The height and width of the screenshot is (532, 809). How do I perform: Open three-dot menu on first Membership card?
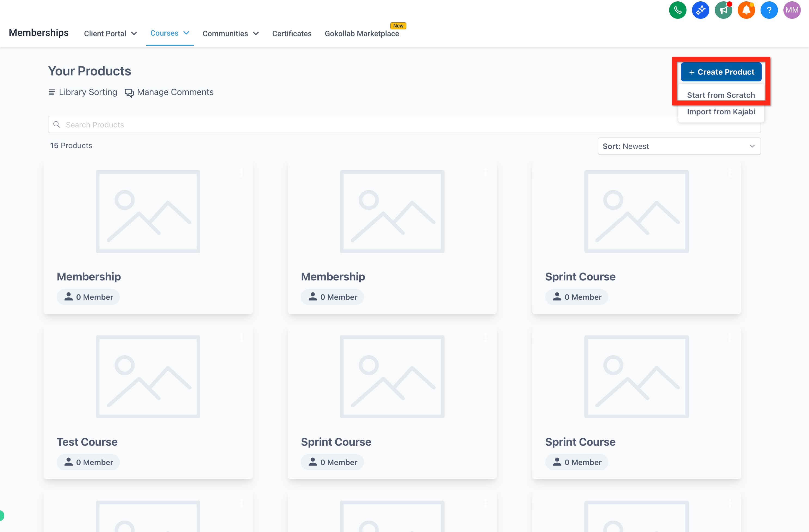tap(241, 172)
